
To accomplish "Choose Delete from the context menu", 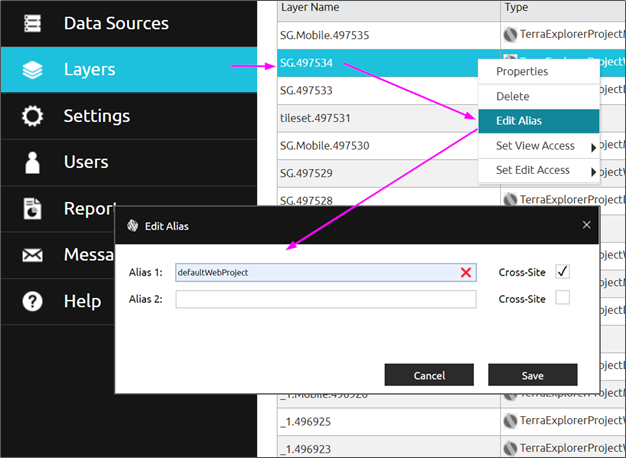I will coord(539,96).
